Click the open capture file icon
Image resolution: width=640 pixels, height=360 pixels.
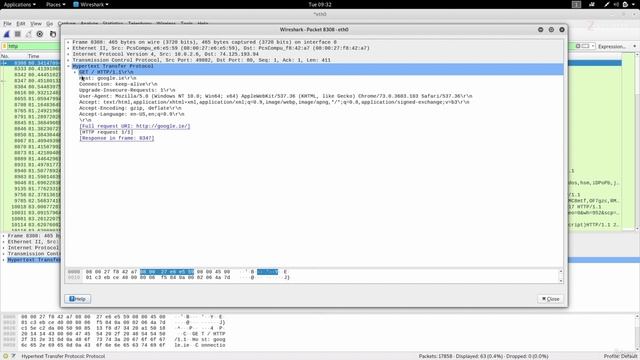pos(53,34)
